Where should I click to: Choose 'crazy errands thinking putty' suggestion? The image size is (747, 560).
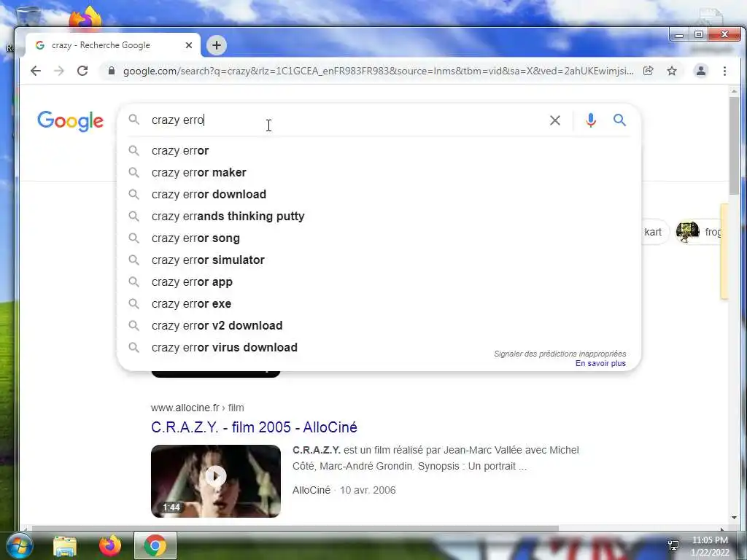tap(379, 216)
